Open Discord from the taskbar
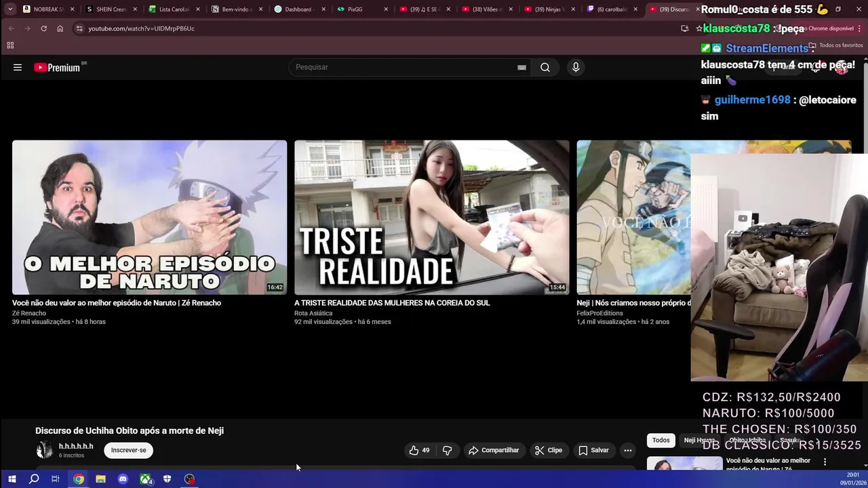The height and width of the screenshot is (488, 868). coord(123,479)
